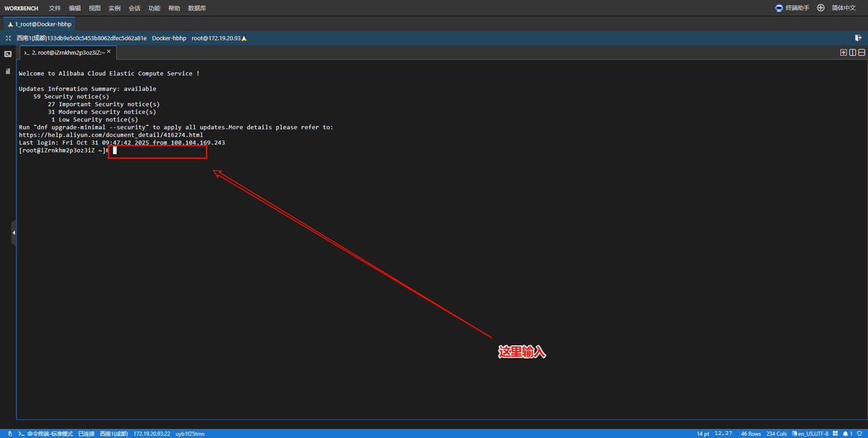Adjust the 14 pt font size setting
Screen dimensions: 868x438
[703, 433]
